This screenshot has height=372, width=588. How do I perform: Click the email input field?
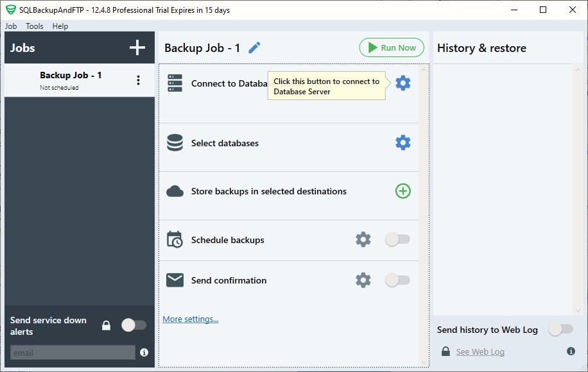71,352
